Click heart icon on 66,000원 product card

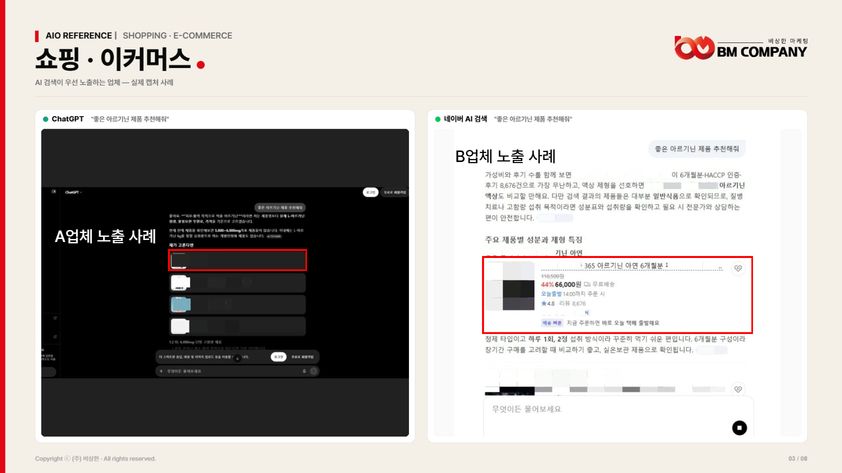pos(738,268)
